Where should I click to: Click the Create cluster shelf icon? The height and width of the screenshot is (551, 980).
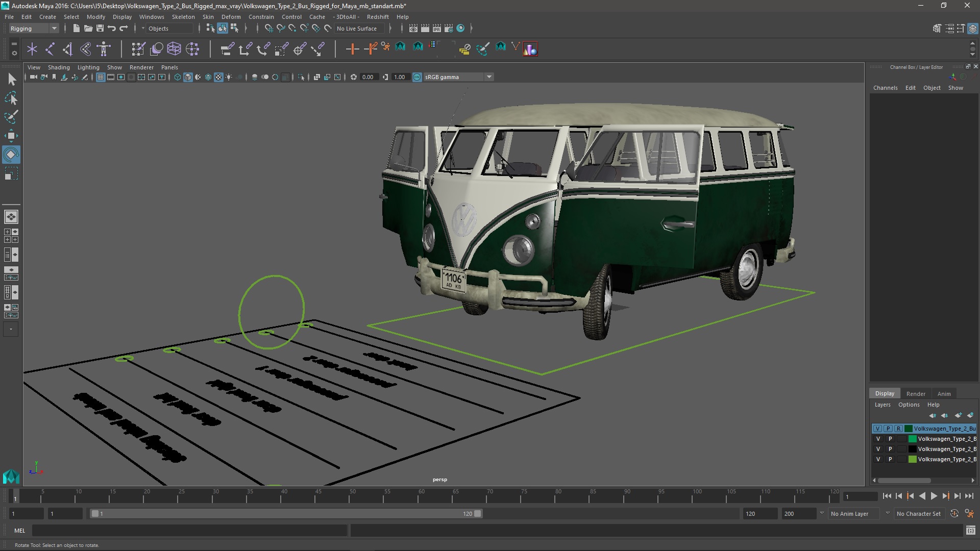[192, 49]
